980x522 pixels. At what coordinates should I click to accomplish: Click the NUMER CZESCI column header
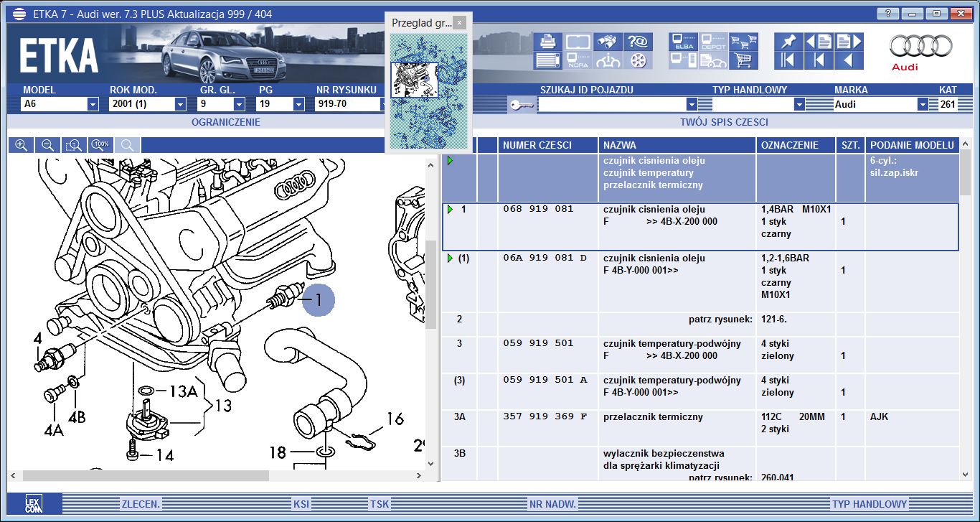(x=548, y=145)
